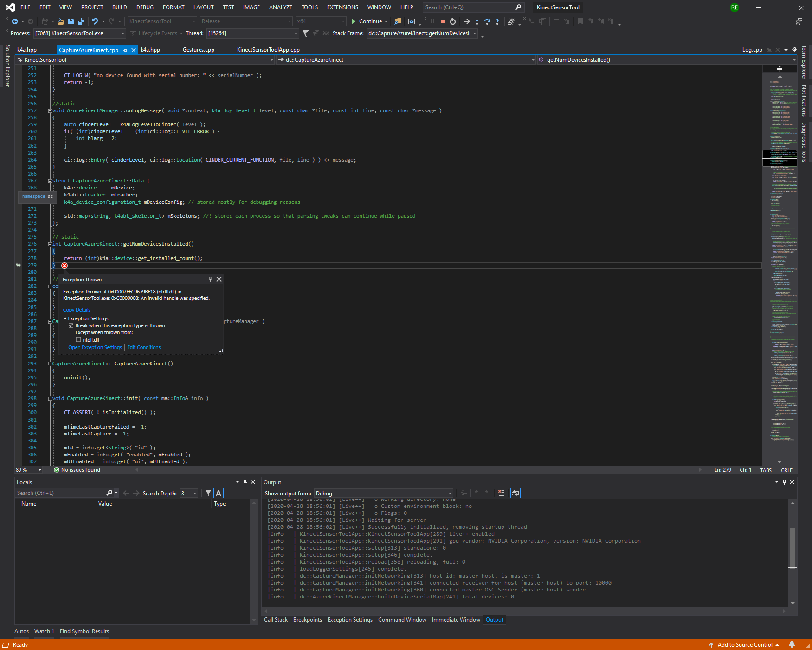
Task: Clear all output in the Output window
Action: click(x=502, y=493)
